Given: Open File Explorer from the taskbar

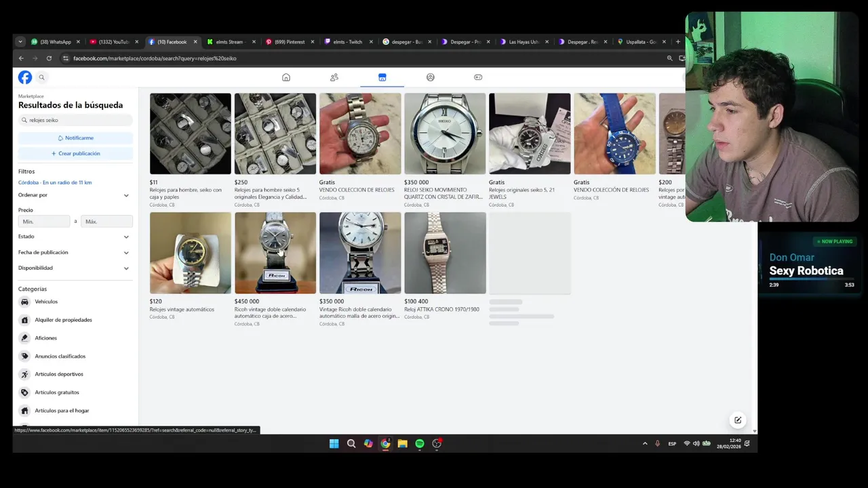Looking at the screenshot, I should click(x=403, y=444).
